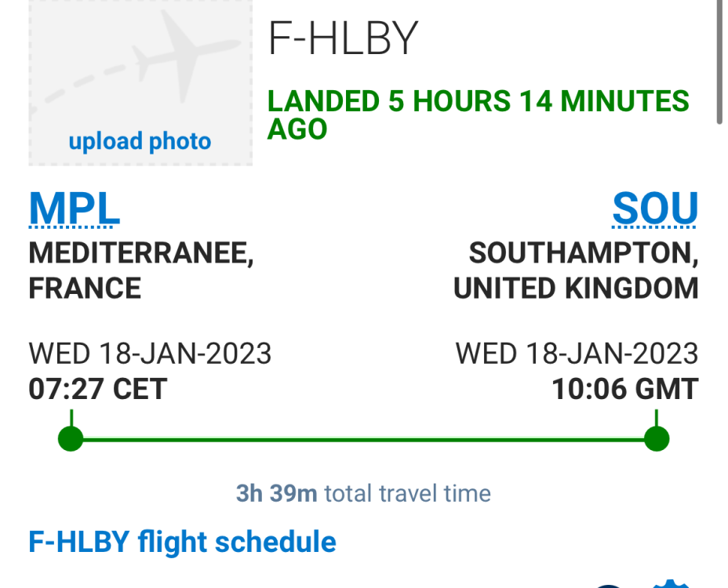Click the departure date under the origin
Viewport: 728px width, 588px height.
click(x=150, y=354)
